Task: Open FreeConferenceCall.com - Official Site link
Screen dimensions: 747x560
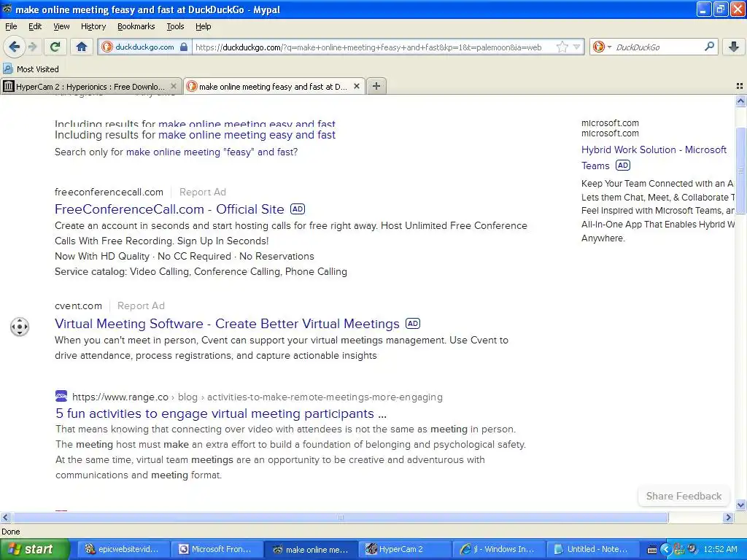Action: coord(169,209)
